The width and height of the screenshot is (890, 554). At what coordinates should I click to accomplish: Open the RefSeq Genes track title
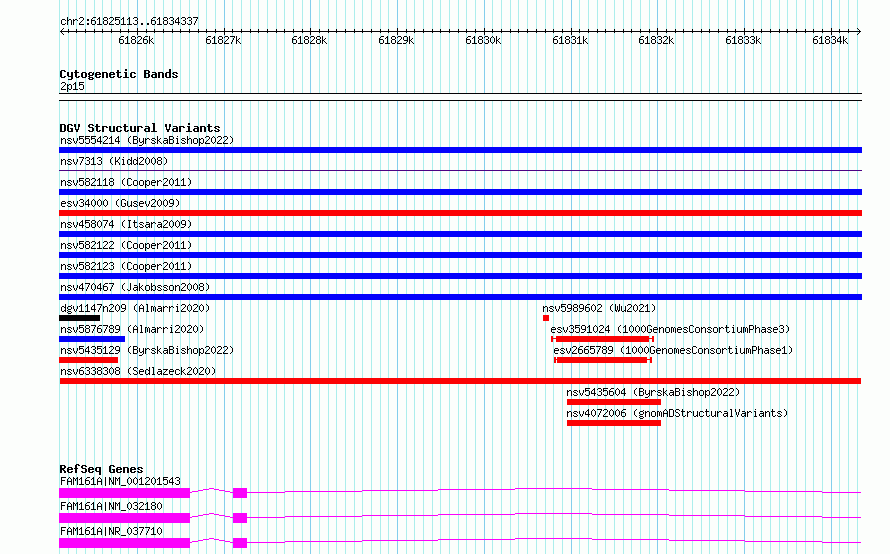(x=101, y=469)
